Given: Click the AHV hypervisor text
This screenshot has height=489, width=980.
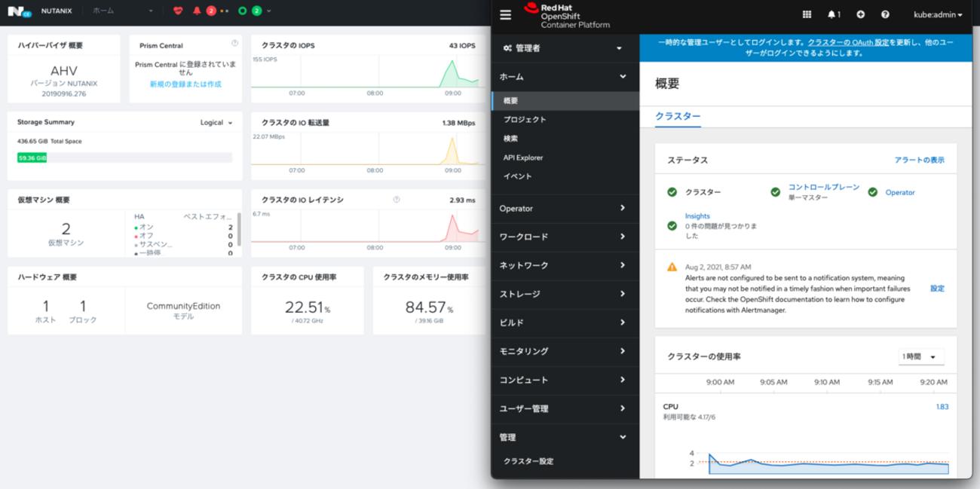Looking at the screenshot, I should coord(64,71).
